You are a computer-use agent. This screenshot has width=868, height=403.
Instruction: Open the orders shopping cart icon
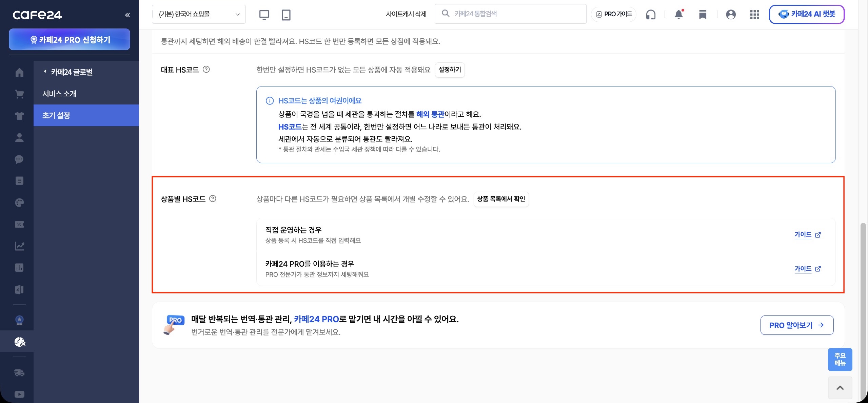coord(19,94)
